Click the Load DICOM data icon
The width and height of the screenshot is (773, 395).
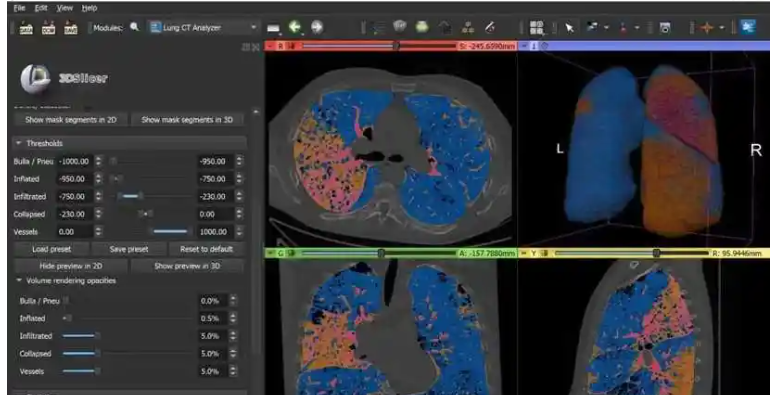coord(48,28)
